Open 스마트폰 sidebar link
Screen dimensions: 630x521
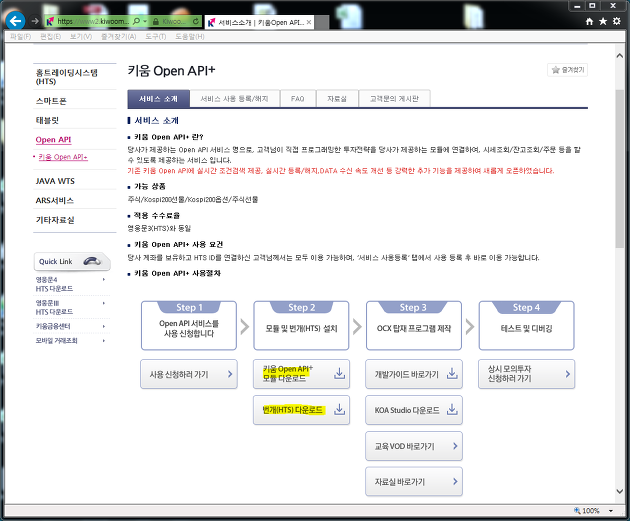coord(51,101)
